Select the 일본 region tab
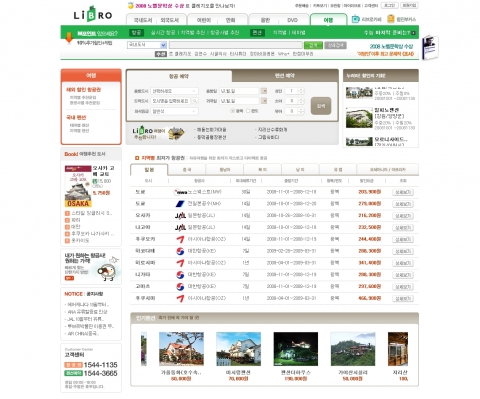The height and width of the screenshot is (399, 480). pos(149,170)
